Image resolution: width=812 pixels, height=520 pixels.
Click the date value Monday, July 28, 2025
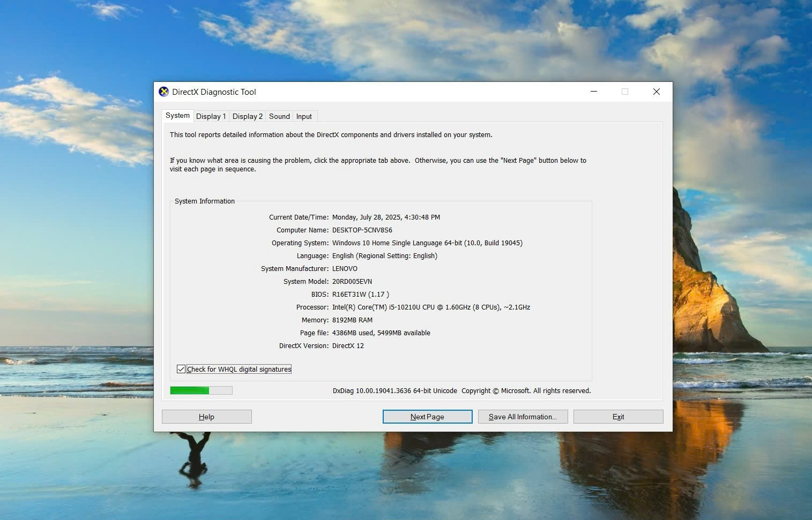click(x=386, y=217)
